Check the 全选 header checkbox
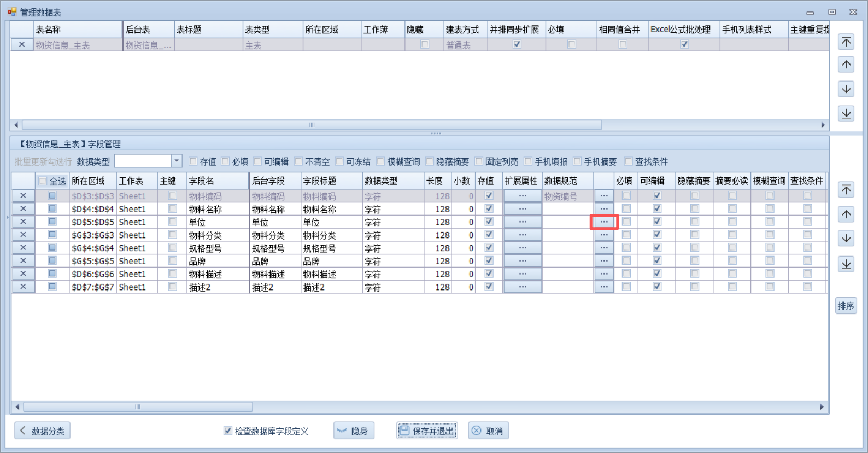The width and height of the screenshot is (868, 453). point(43,181)
